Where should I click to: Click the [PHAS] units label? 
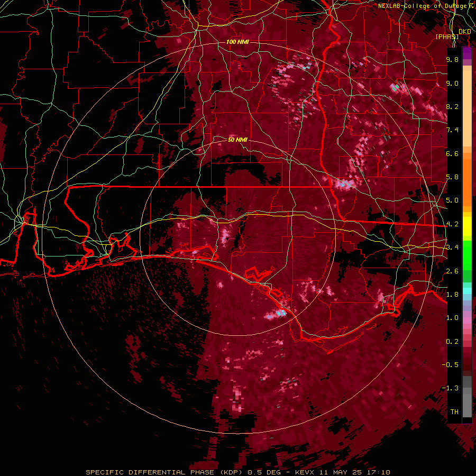pos(447,36)
